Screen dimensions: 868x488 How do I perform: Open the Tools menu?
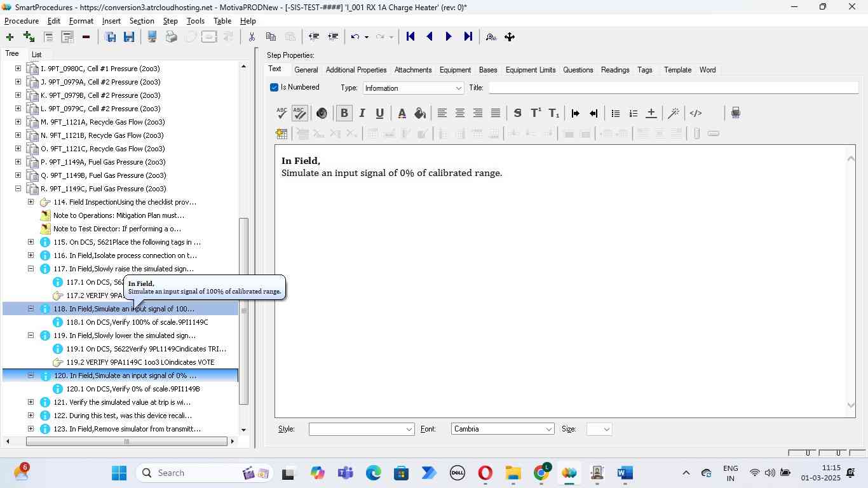(x=195, y=21)
